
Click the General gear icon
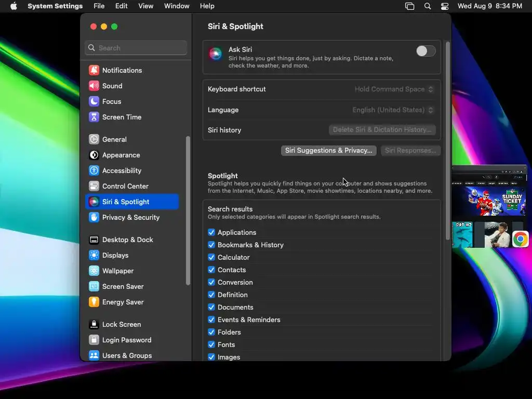pos(94,139)
